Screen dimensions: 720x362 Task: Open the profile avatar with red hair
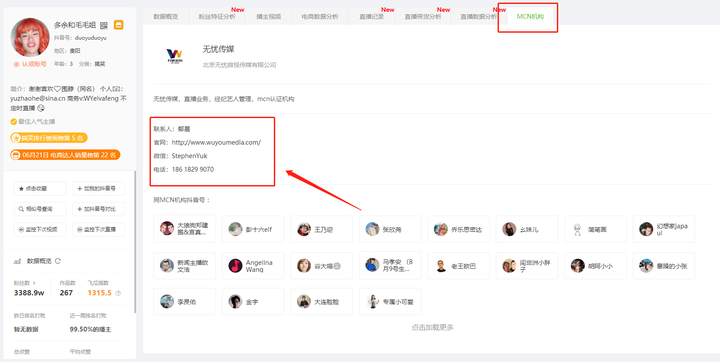[x=30, y=37]
